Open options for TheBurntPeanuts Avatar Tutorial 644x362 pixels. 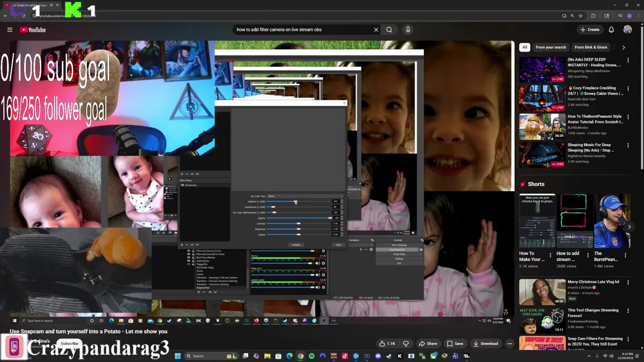(627, 117)
